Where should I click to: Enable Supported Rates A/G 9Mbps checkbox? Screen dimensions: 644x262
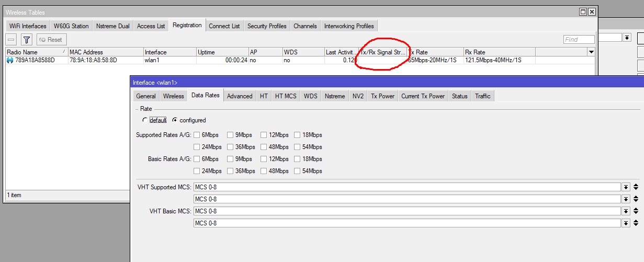click(x=230, y=134)
